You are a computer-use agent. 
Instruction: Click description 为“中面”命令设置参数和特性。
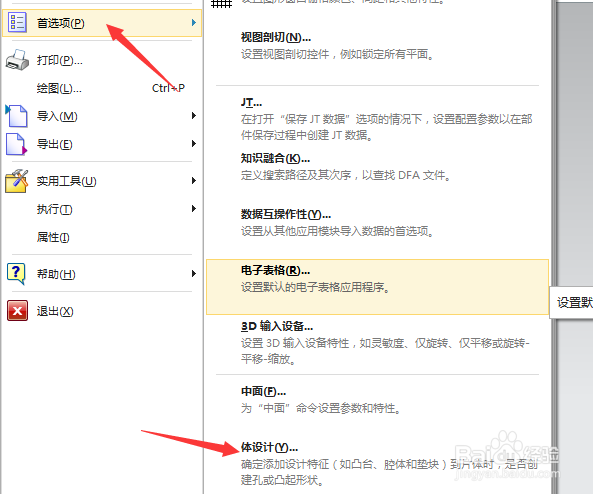[x=321, y=408]
